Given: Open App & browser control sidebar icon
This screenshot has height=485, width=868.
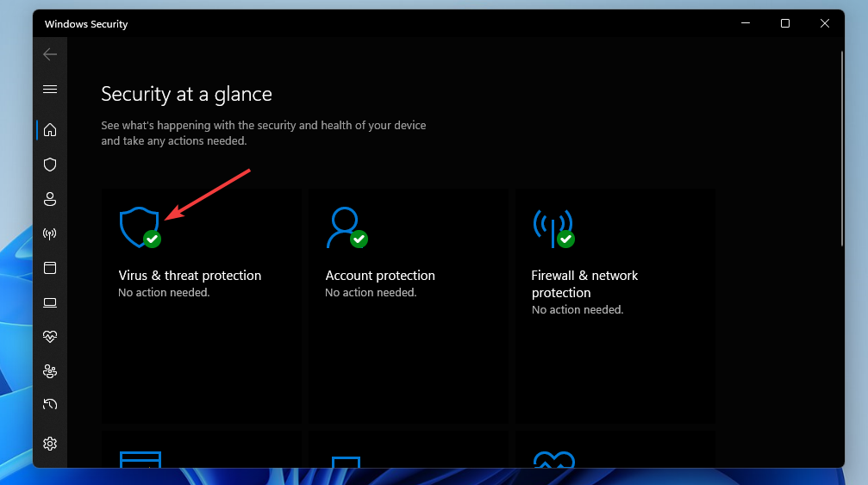Looking at the screenshot, I should [x=50, y=268].
